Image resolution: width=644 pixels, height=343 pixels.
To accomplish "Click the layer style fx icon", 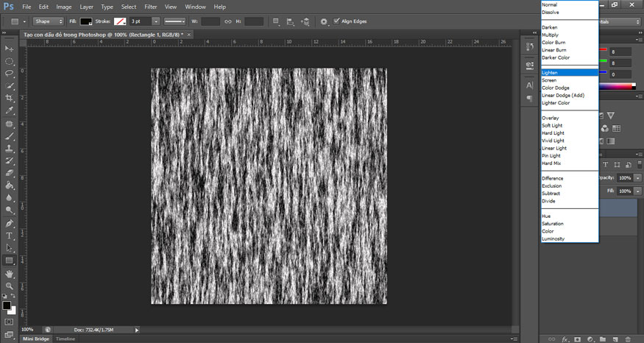I will pos(565,339).
